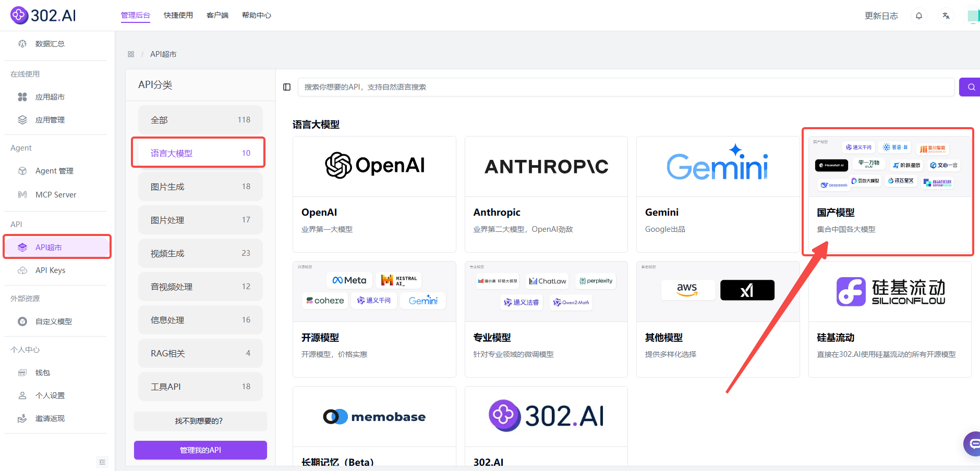Image resolution: width=980 pixels, height=471 pixels.
Task: Click the Gemini logo thumbnail
Action: click(718, 163)
